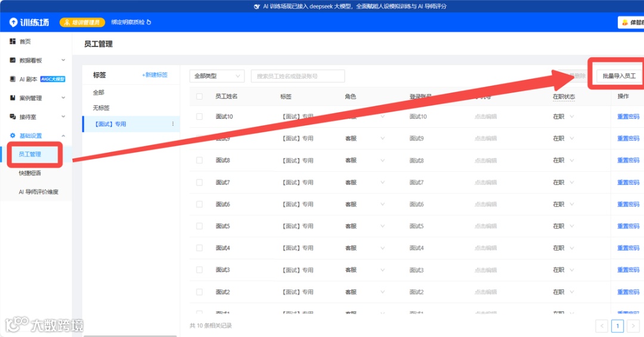Click 点击编辑 cell for 面试4
This screenshot has height=337, width=644.
[486, 248]
